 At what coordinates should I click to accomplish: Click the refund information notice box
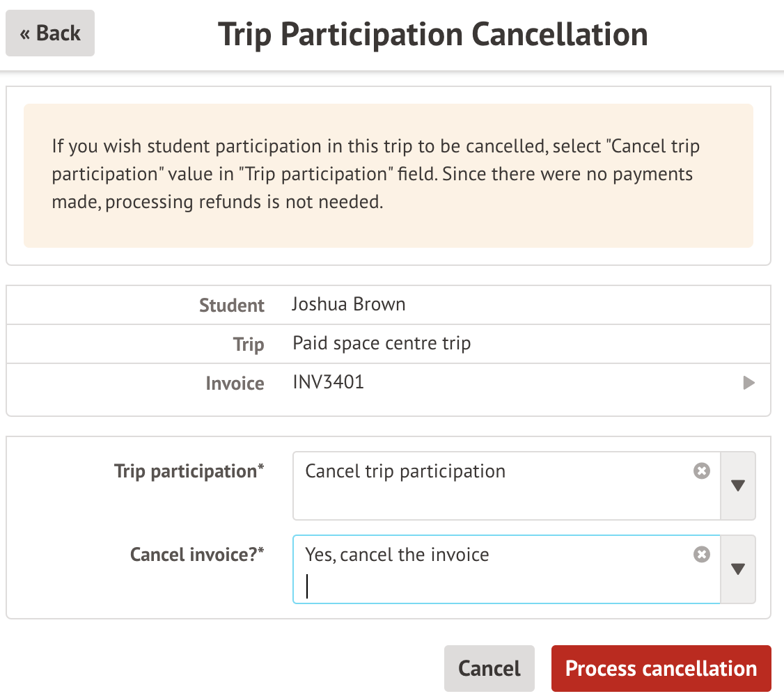click(388, 175)
